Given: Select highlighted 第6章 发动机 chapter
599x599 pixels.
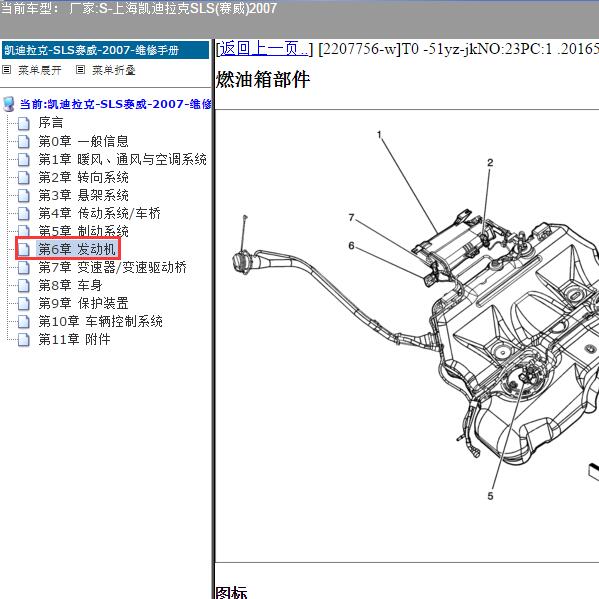Looking at the screenshot, I should pyautogui.click(x=77, y=249).
